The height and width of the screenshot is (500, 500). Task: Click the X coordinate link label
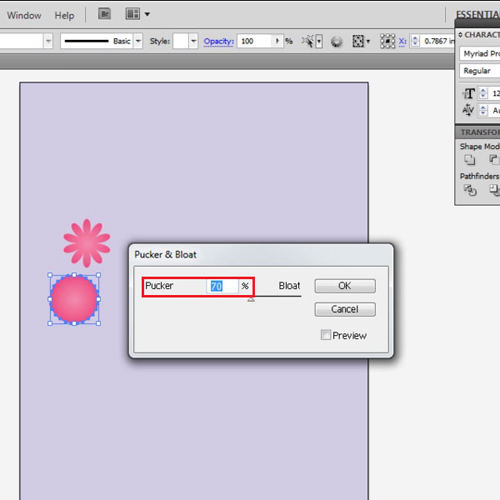coord(402,41)
